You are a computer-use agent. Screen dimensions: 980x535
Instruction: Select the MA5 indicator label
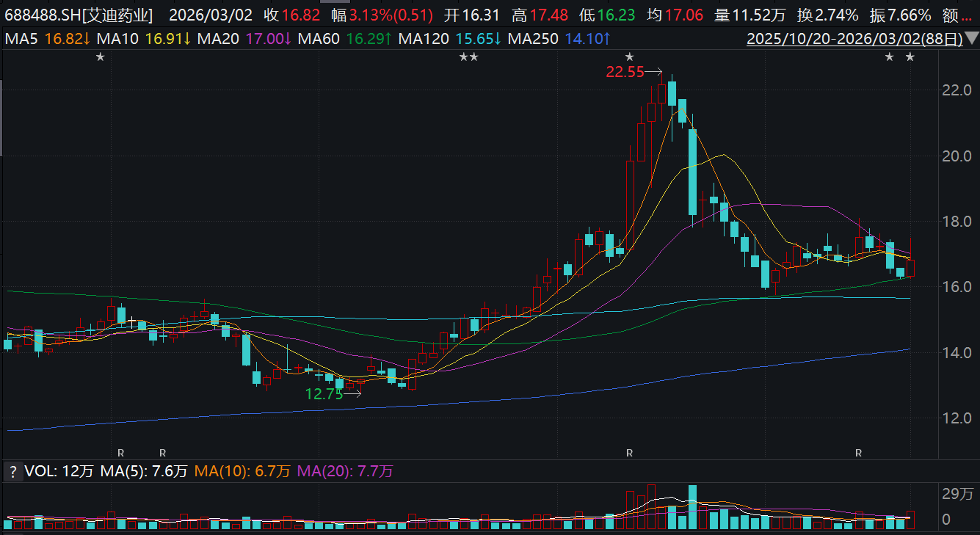click(21, 39)
